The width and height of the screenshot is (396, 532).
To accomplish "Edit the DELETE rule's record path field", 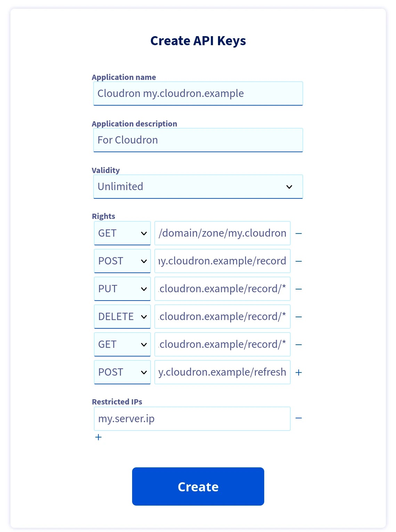I will (x=223, y=317).
